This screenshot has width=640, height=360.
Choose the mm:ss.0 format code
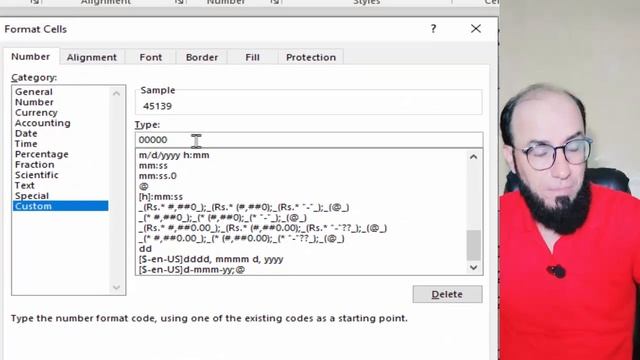pyautogui.click(x=158, y=176)
